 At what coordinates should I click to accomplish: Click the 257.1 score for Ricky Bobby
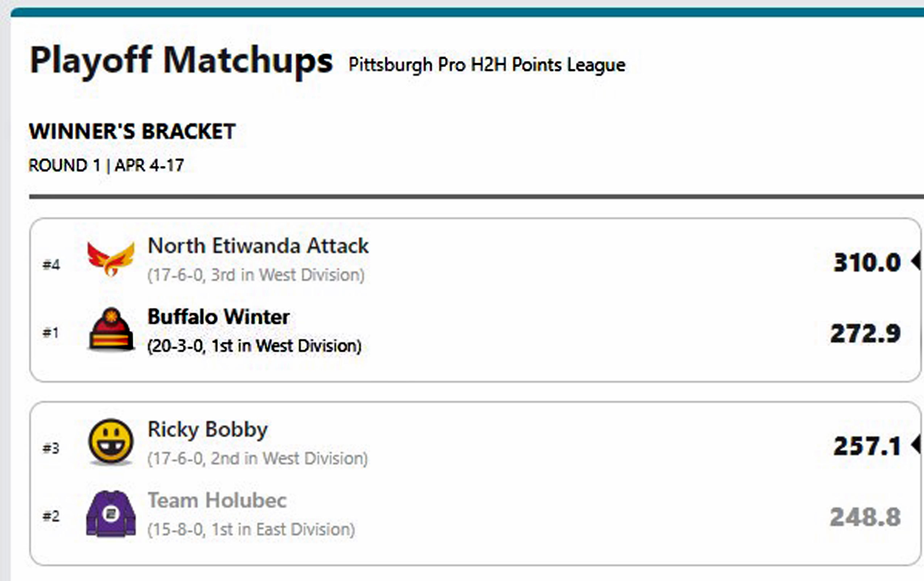pyautogui.click(x=867, y=446)
